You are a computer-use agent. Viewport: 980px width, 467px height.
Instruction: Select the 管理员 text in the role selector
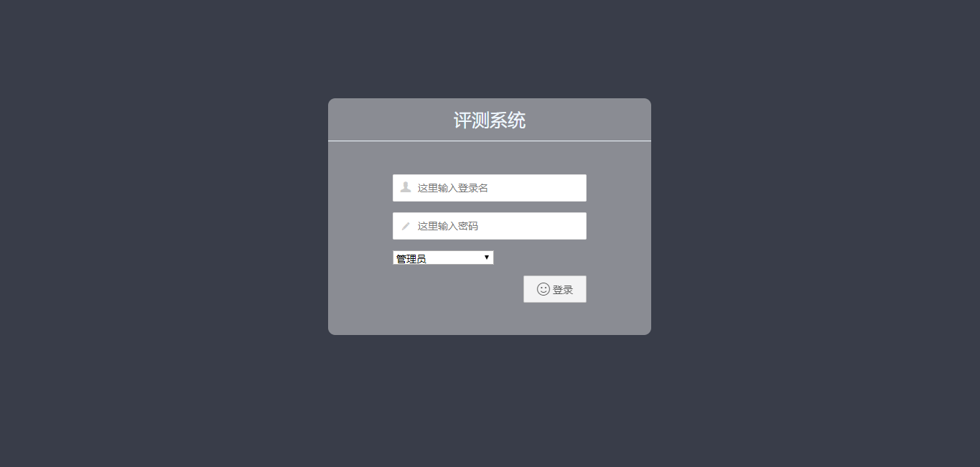pyautogui.click(x=411, y=259)
